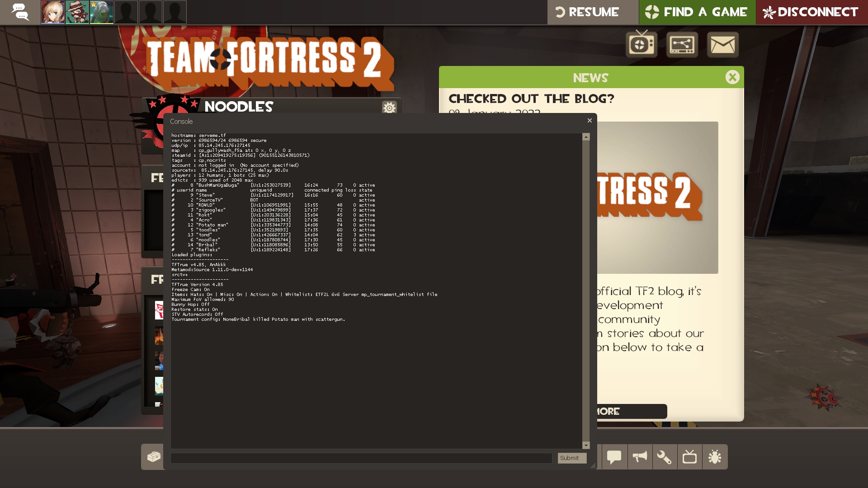Click the 'Bunny Hop: Off' console line

(x=190, y=305)
